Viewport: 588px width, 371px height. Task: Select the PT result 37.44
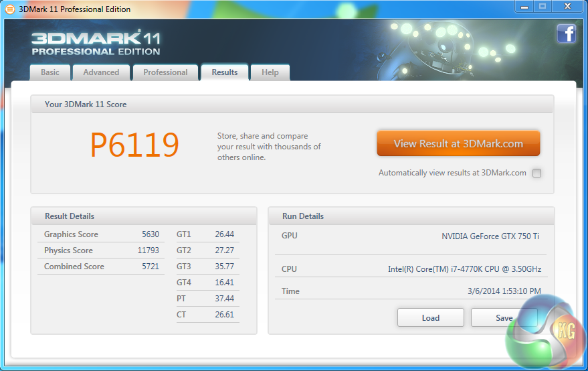click(224, 299)
